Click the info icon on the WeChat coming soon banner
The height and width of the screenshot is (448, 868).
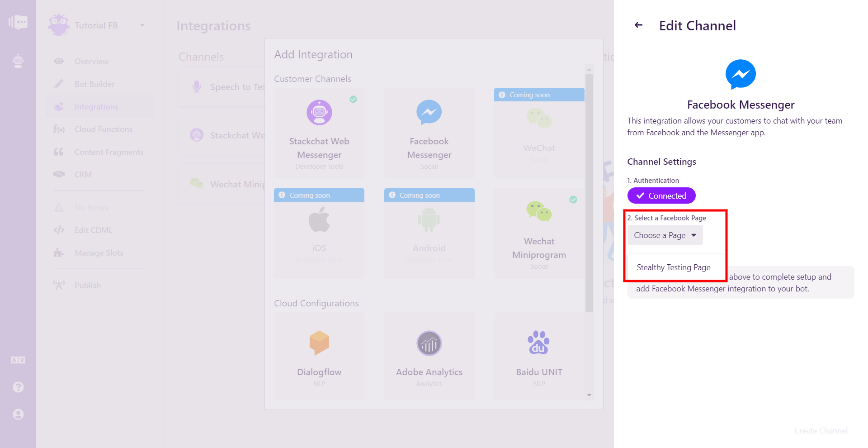click(x=502, y=95)
